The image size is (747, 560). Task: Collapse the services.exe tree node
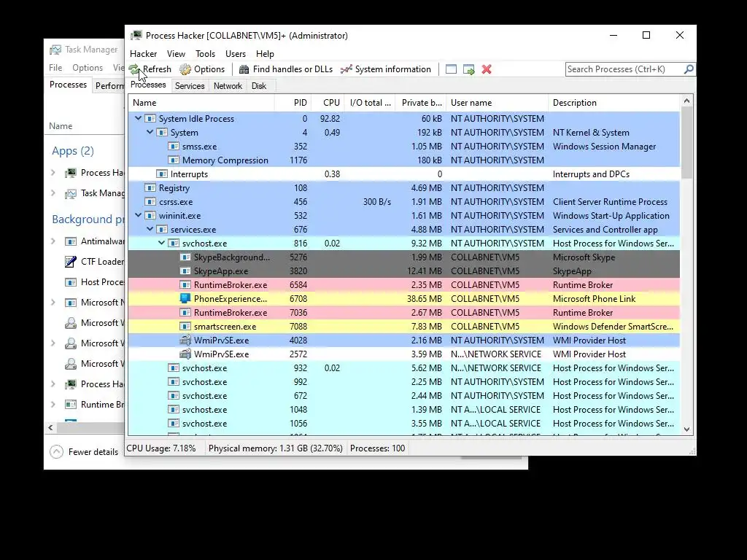[150, 229]
